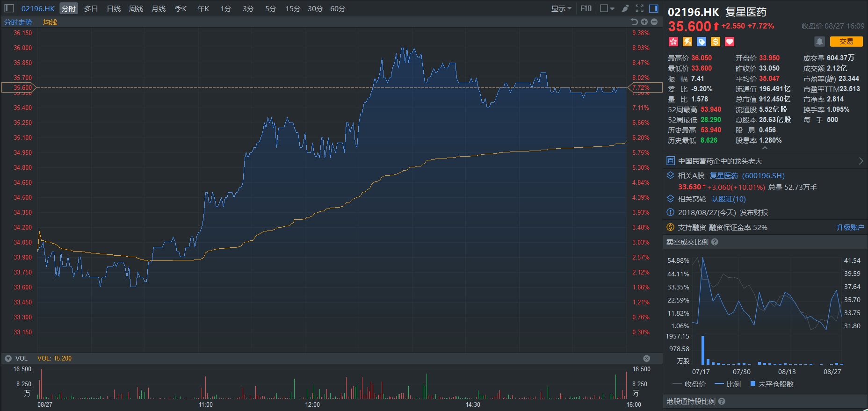Open the drawing brush tool

point(625,8)
